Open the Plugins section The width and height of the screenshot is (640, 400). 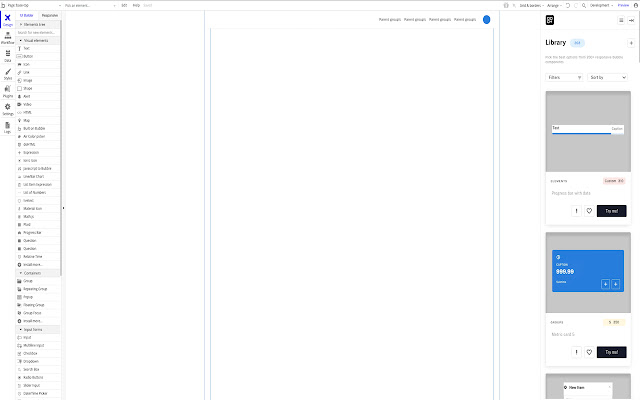pyautogui.click(x=7, y=91)
